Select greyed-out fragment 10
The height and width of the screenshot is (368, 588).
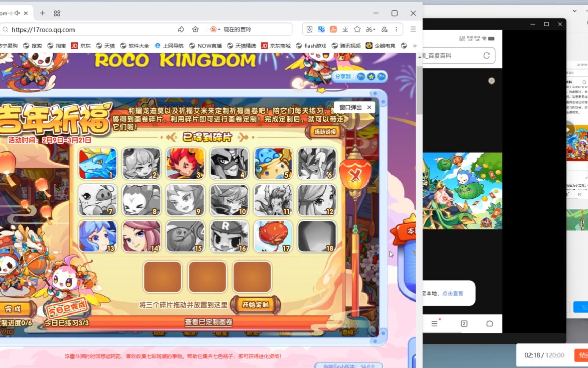229,200
